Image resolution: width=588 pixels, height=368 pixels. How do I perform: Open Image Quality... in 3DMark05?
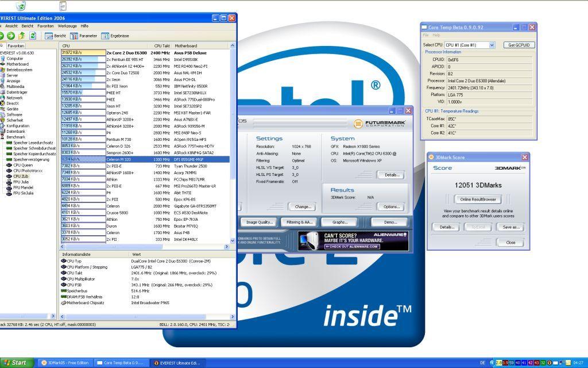click(259, 223)
